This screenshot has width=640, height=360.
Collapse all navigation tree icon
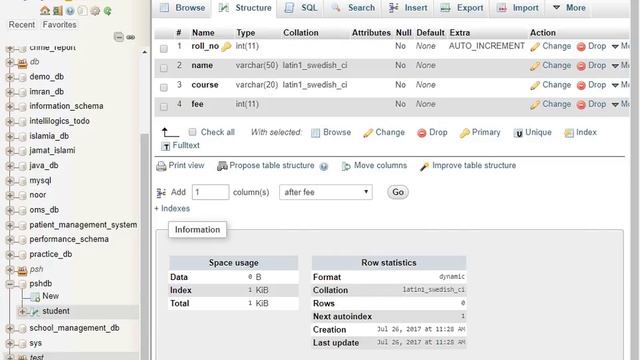click(118, 37)
